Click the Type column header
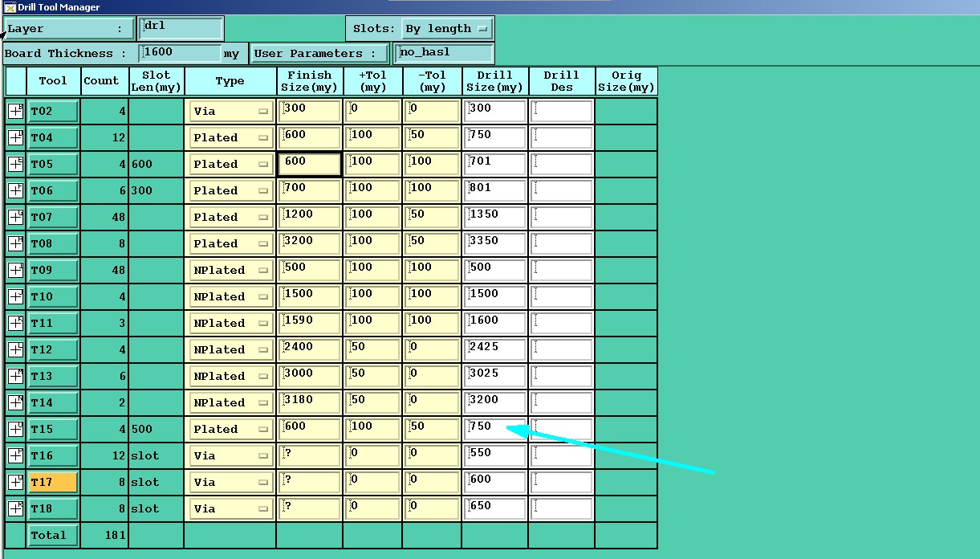 point(230,81)
